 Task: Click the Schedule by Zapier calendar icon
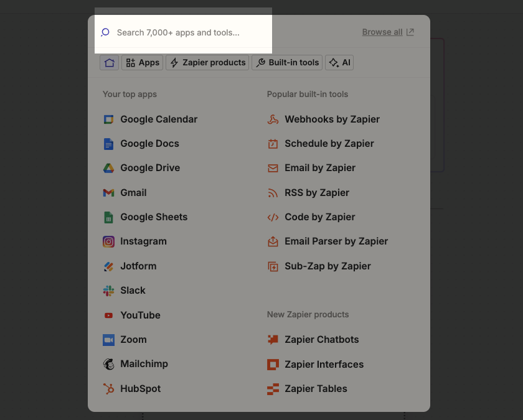(273, 144)
